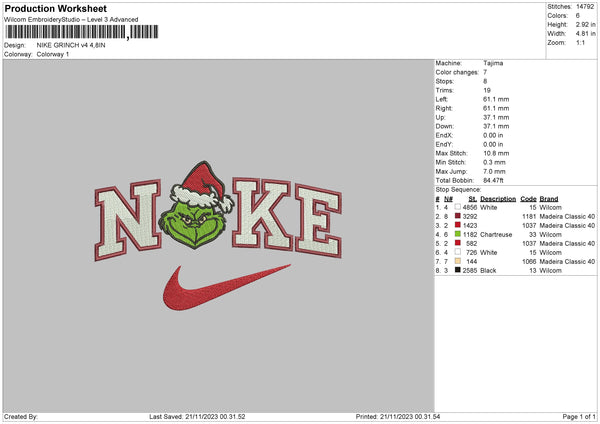Click stitch count 2585 in the Black row
The image size is (600, 424).
click(x=470, y=271)
